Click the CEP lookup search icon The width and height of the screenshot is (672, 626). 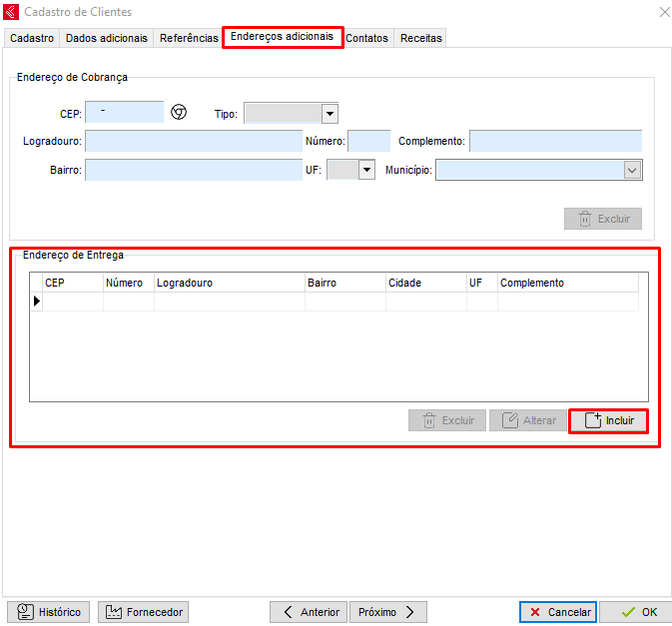click(x=179, y=112)
